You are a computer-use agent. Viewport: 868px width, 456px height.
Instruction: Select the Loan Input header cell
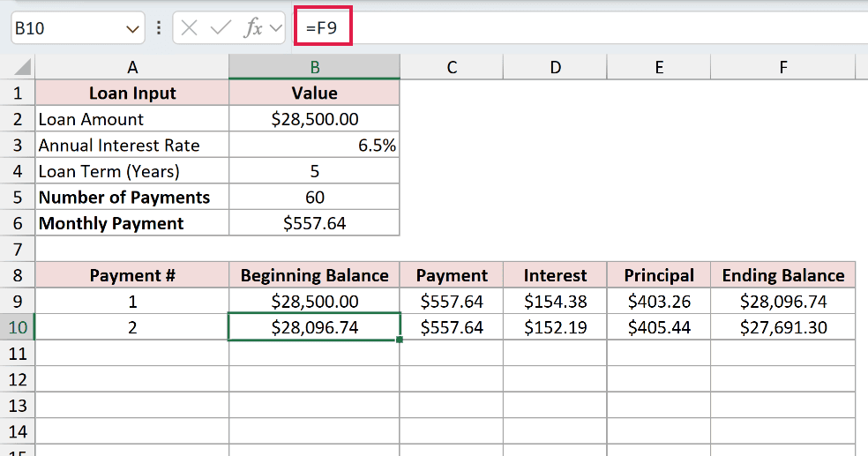tap(132, 93)
